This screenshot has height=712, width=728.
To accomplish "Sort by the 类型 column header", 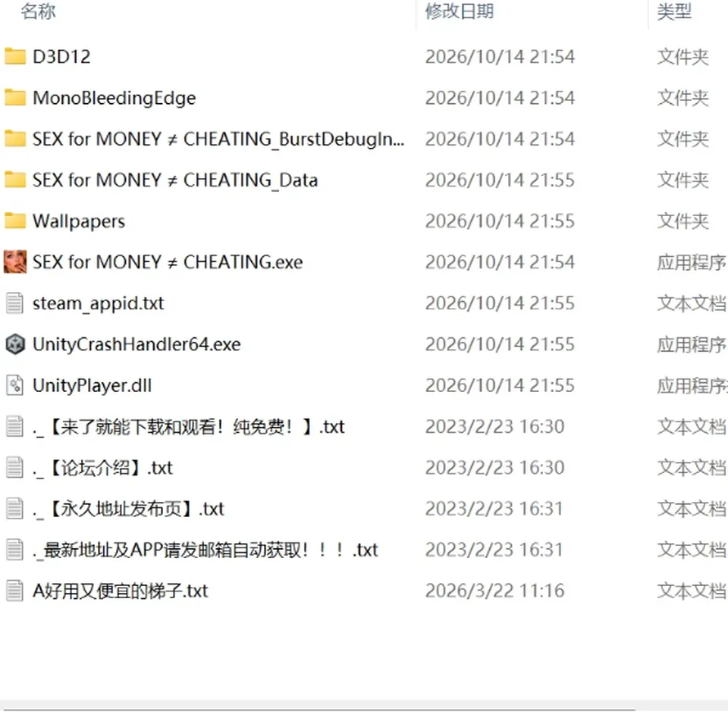I will [674, 11].
